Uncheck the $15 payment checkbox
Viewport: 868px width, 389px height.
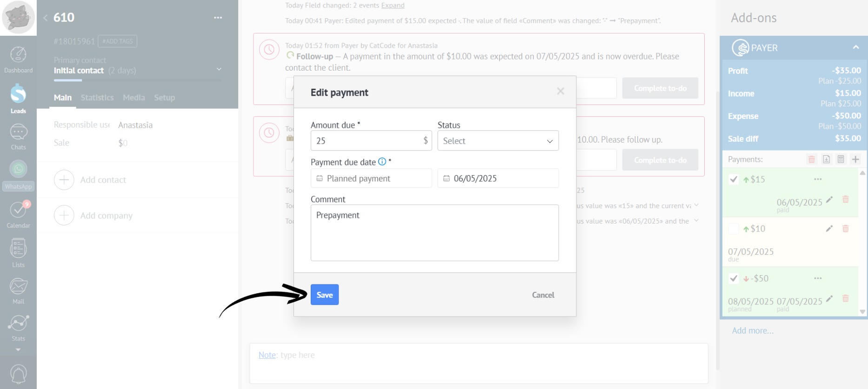(734, 179)
